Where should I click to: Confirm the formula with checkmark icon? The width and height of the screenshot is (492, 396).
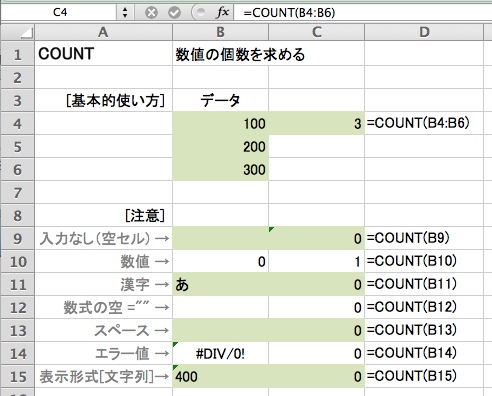pyautogui.click(x=174, y=13)
